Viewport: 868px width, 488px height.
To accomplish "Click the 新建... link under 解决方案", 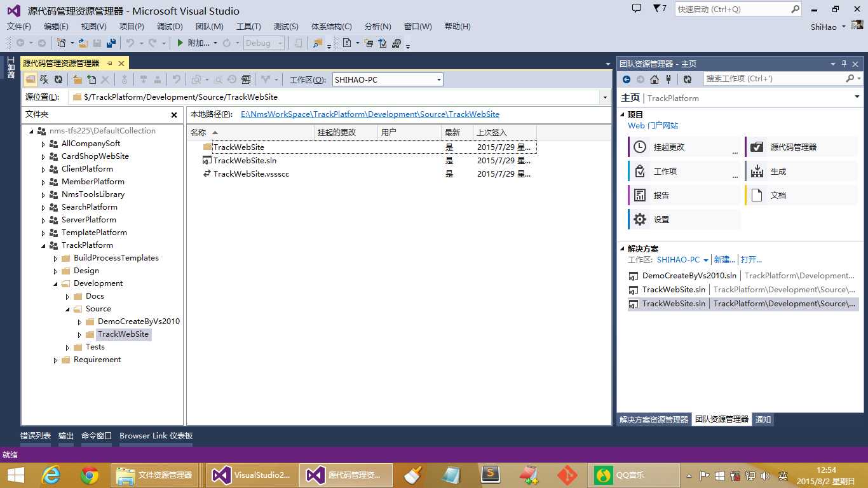I will pos(724,260).
